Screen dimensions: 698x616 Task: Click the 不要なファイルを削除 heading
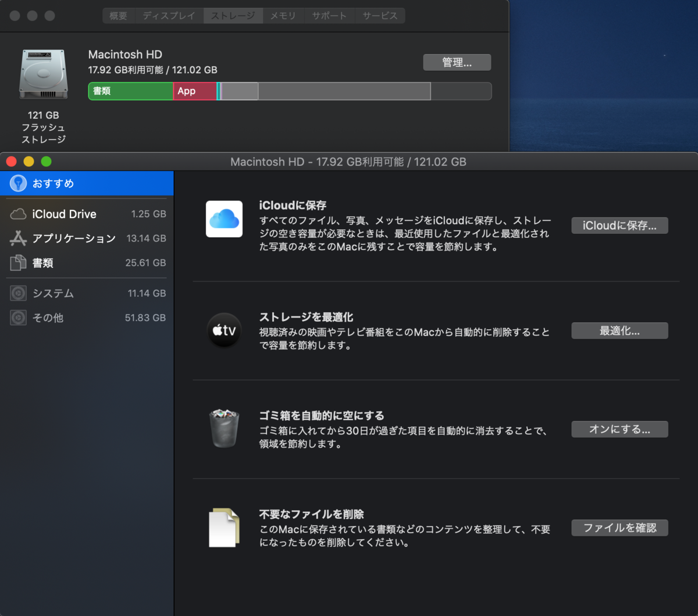[311, 514]
